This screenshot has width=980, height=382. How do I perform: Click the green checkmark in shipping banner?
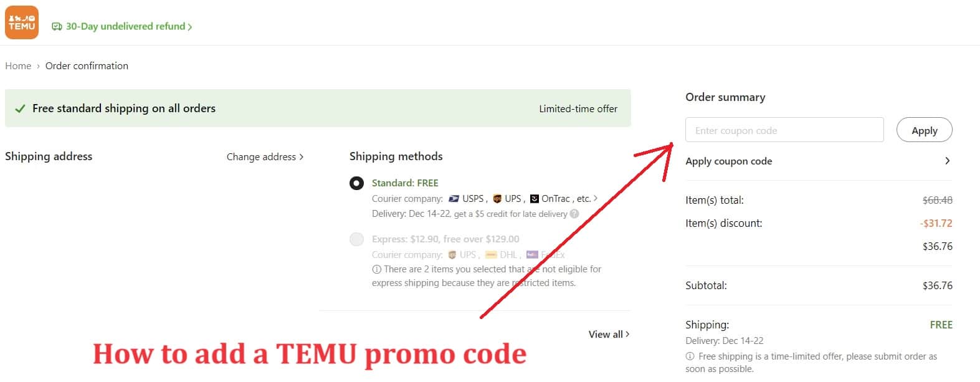click(20, 108)
